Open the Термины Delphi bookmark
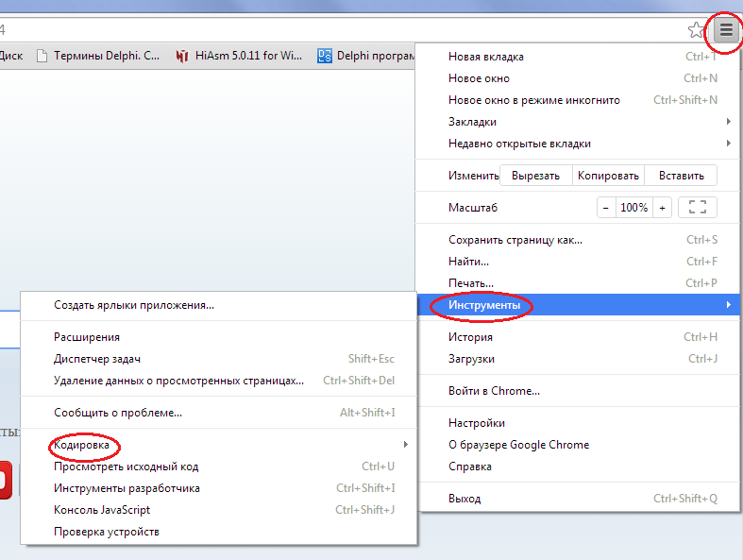The image size is (743, 560). click(98, 56)
